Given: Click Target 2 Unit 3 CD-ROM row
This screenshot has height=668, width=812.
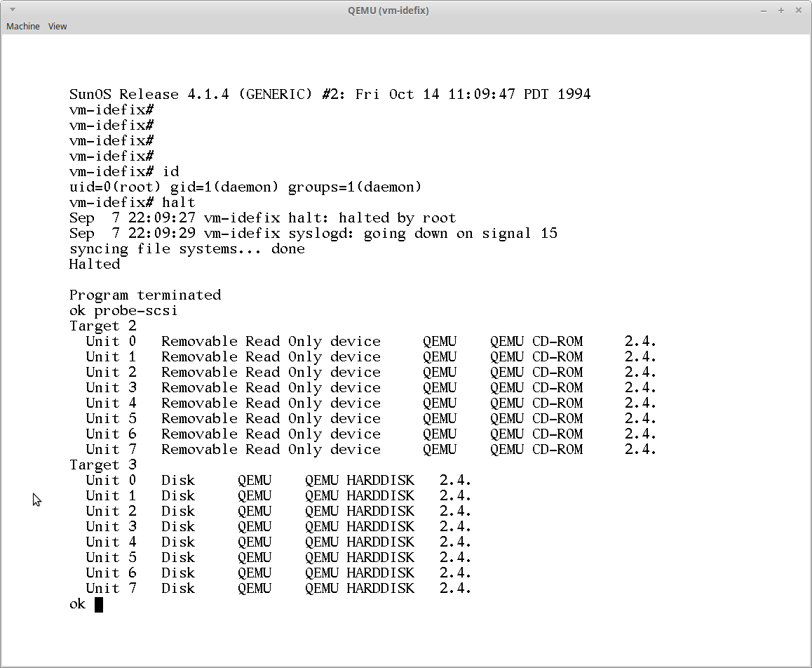Looking at the screenshot, I should 372,387.
